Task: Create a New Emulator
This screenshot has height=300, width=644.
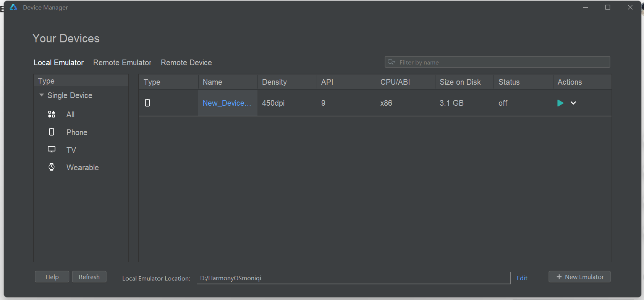Action: (579, 277)
